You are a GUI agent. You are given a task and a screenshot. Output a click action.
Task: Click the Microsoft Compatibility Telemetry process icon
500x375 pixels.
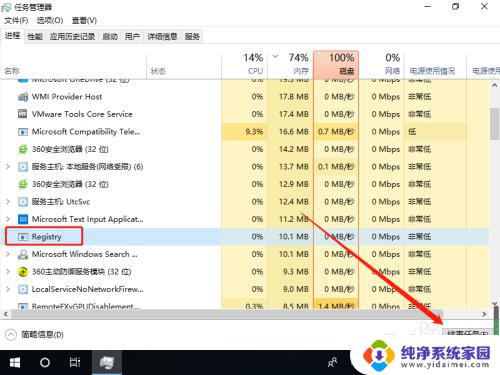click(x=23, y=132)
